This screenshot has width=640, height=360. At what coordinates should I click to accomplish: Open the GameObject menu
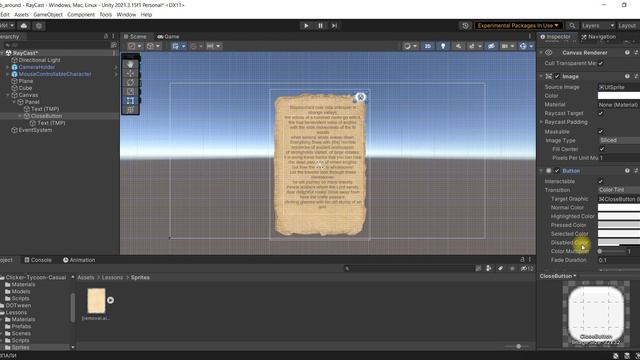[48, 14]
